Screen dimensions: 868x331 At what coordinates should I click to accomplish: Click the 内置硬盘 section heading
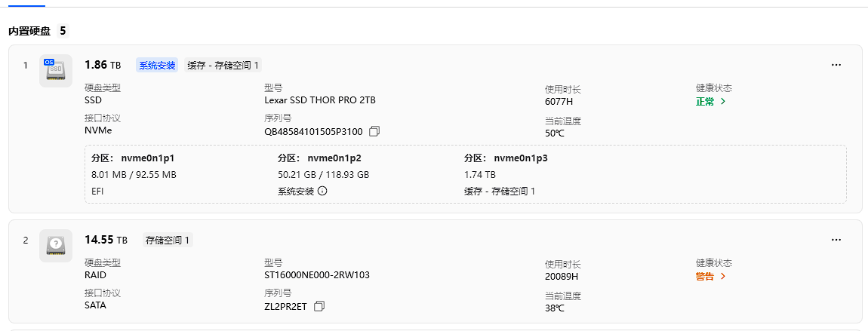pos(29,31)
